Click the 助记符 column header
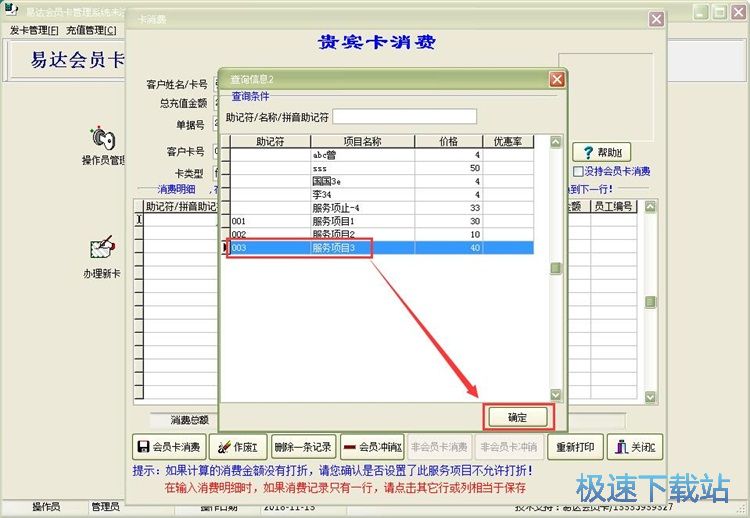The image size is (750, 518). pyautogui.click(x=270, y=142)
